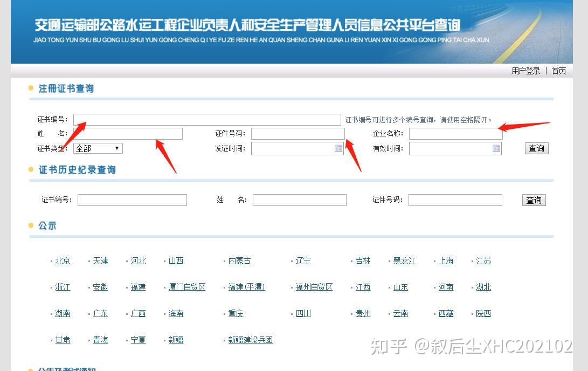588x371 pixels.
Task: Open 北京 province link
Action: point(63,260)
